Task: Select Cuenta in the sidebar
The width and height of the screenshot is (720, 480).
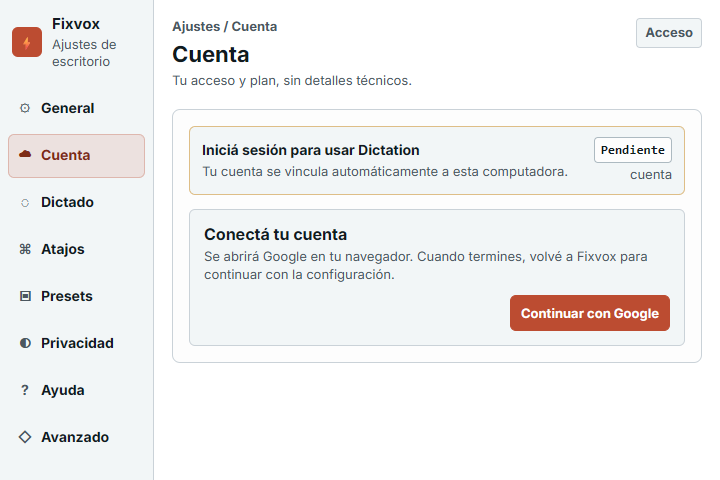Action: 76,156
